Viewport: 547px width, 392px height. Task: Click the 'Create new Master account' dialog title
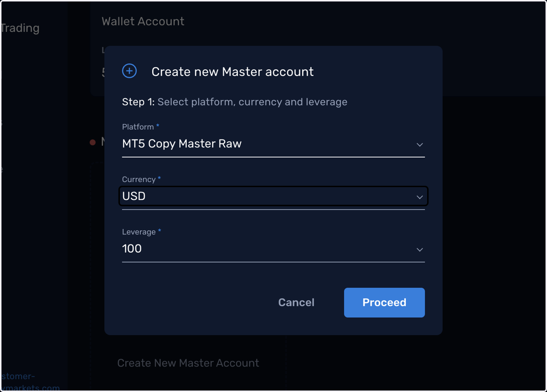(232, 71)
